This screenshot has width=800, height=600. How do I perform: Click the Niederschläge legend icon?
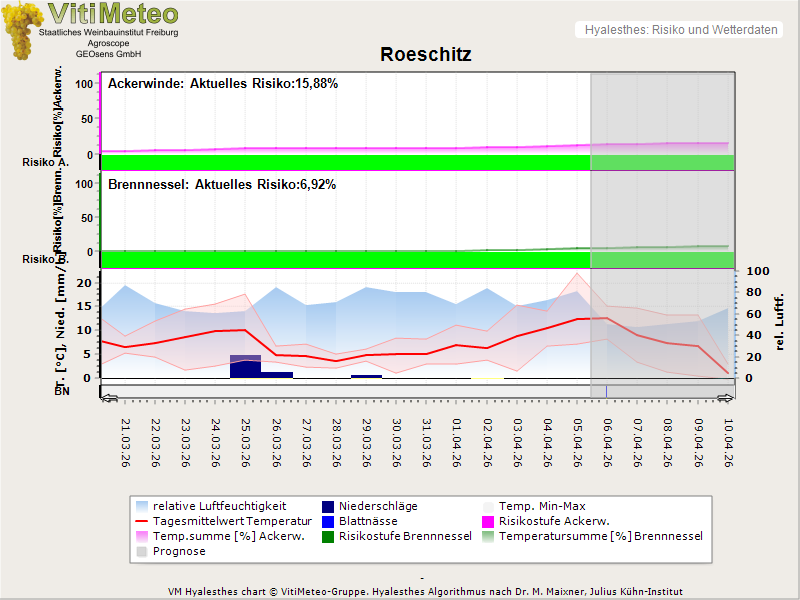pos(328,506)
